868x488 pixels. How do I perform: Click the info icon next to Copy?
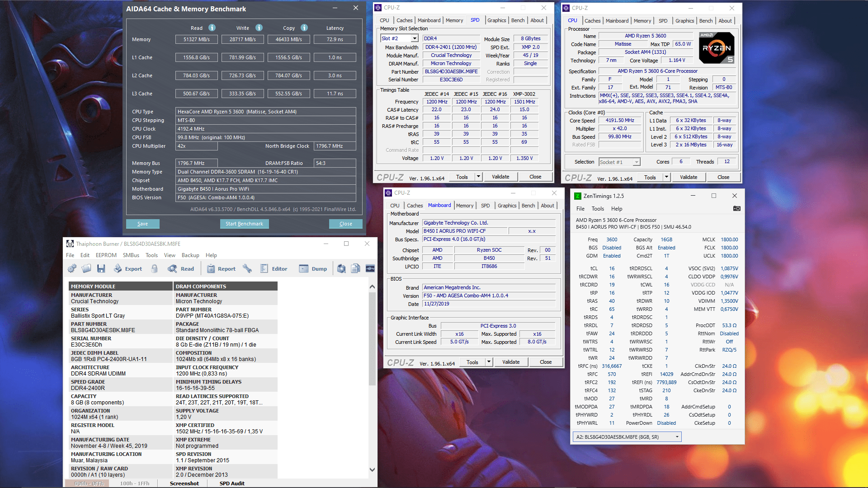(304, 28)
